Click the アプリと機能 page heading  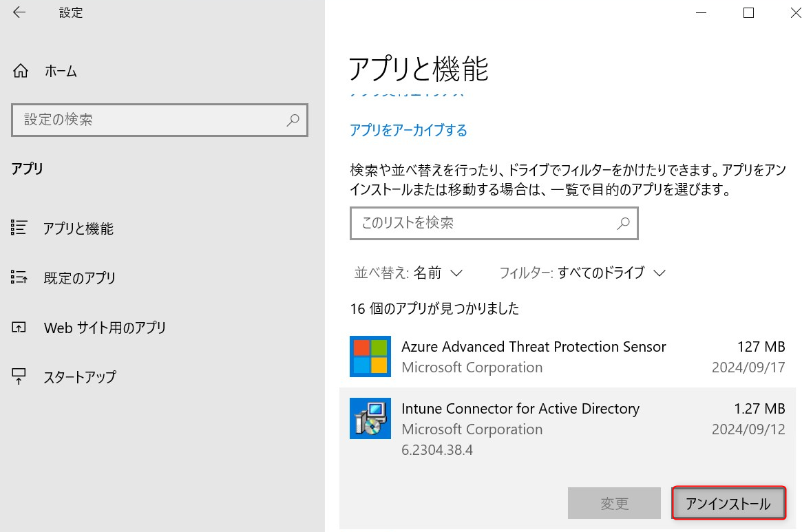(x=419, y=69)
